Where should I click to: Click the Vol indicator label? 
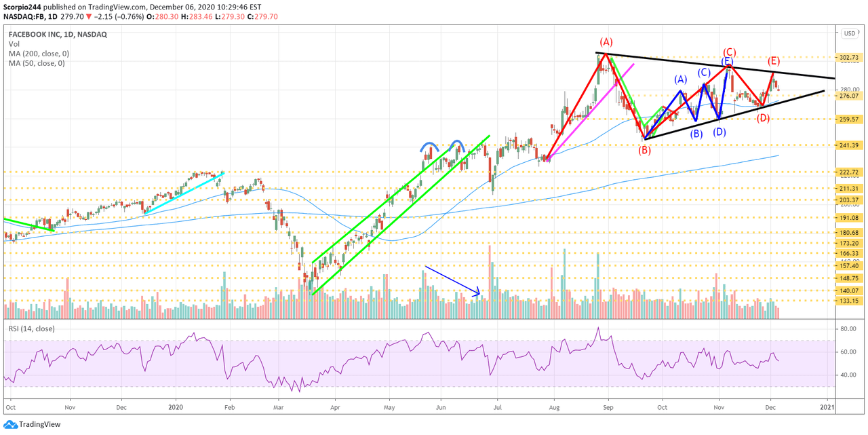point(14,43)
